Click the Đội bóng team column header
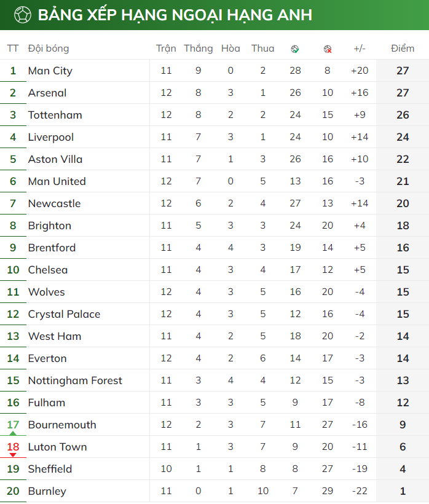Screen dimensions: 429x504 49,49
